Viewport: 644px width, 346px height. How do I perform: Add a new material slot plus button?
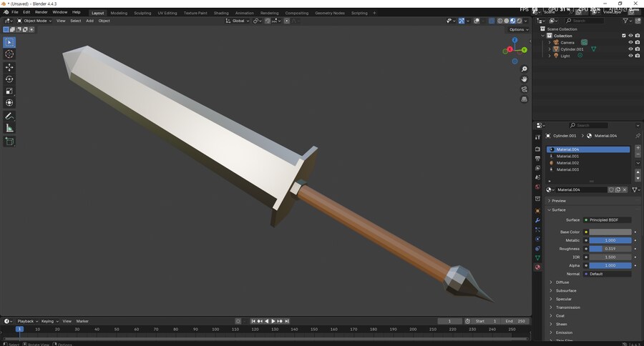click(638, 148)
